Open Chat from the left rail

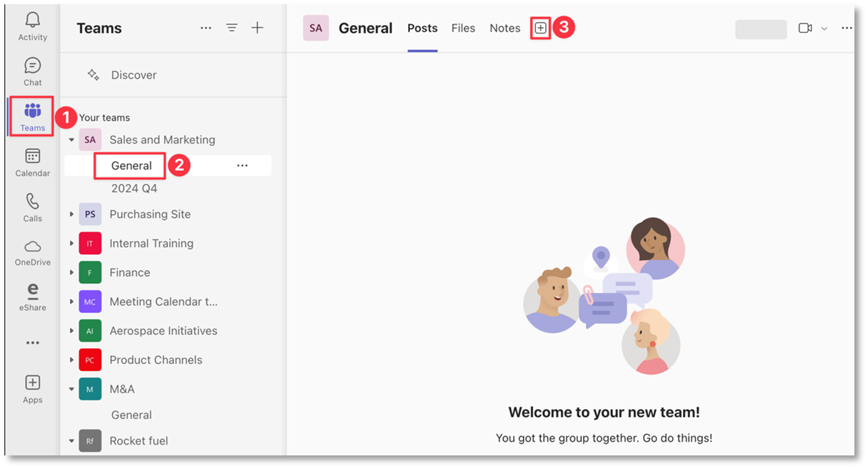(x=33, y=71)
